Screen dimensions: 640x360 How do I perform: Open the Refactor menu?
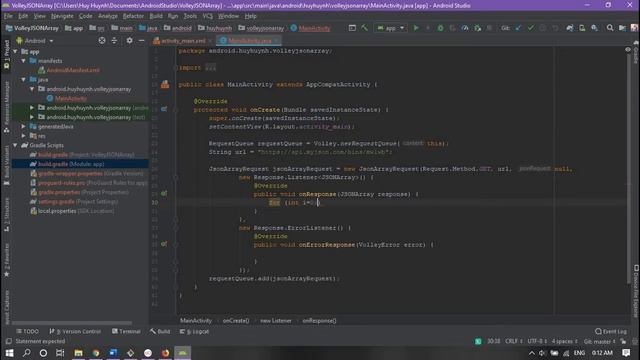coord(133,16)
